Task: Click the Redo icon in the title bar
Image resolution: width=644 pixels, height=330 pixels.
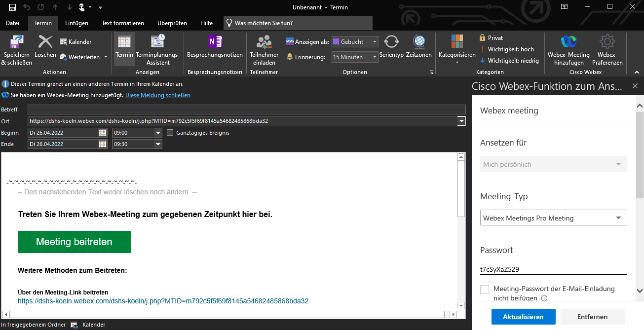Action: point(41,7)
